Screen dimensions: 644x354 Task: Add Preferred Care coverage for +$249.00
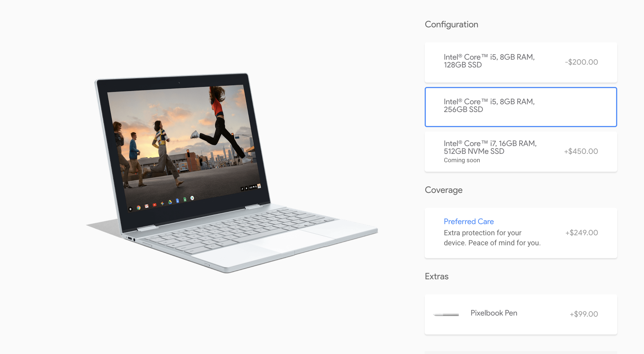pos(521,233)
